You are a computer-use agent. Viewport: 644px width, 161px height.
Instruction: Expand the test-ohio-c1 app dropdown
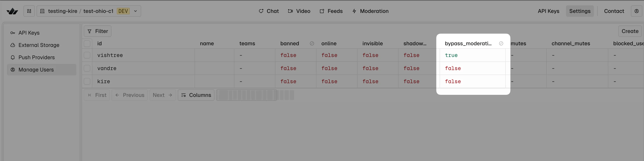coord(135,11)
